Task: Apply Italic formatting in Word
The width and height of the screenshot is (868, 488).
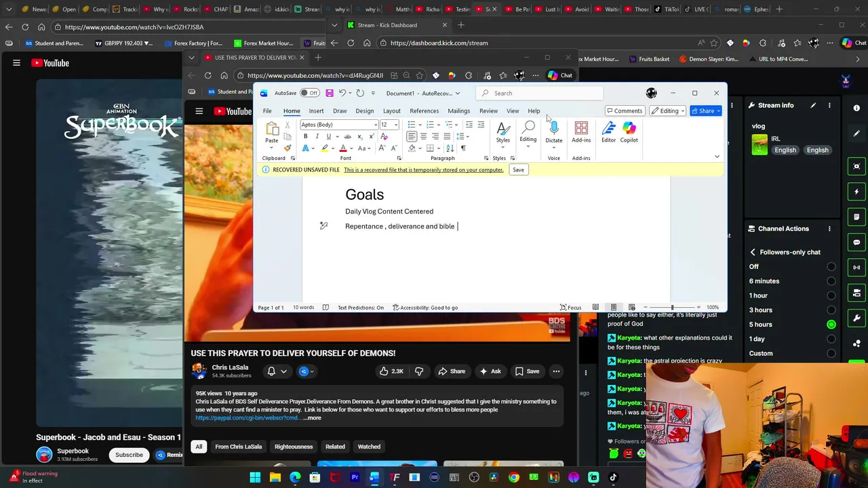Action: point(317,136)
